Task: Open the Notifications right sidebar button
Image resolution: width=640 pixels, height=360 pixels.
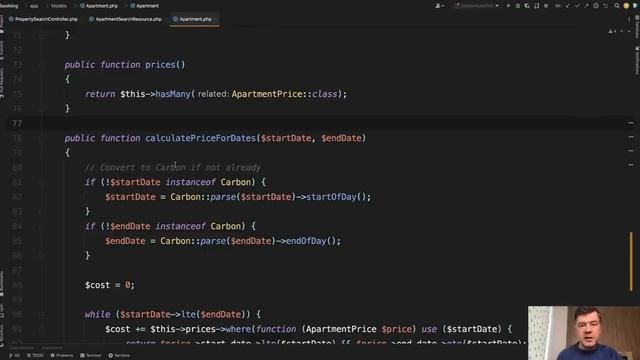Action: (x=637, y=61)
